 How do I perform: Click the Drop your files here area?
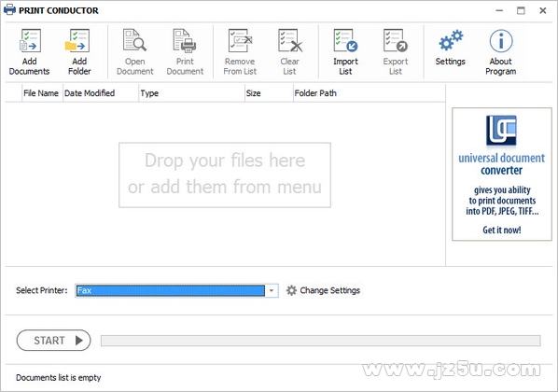tap(225, 175)
